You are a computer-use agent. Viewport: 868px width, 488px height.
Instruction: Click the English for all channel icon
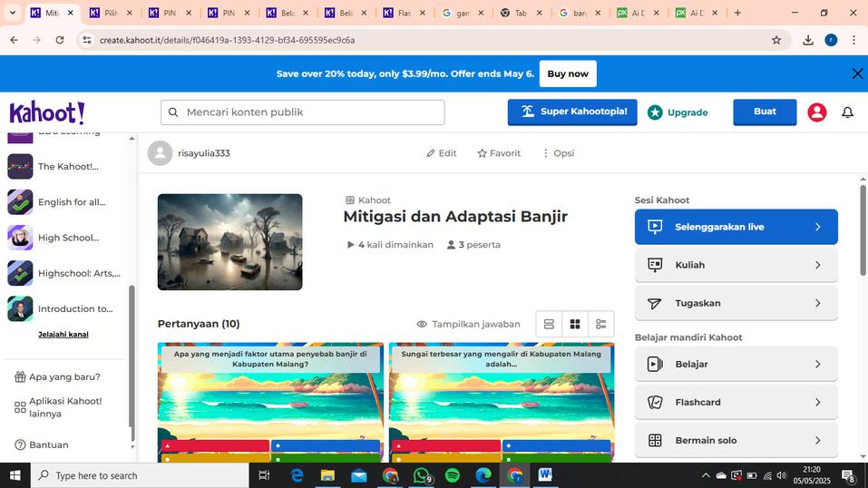click(20, 202)
